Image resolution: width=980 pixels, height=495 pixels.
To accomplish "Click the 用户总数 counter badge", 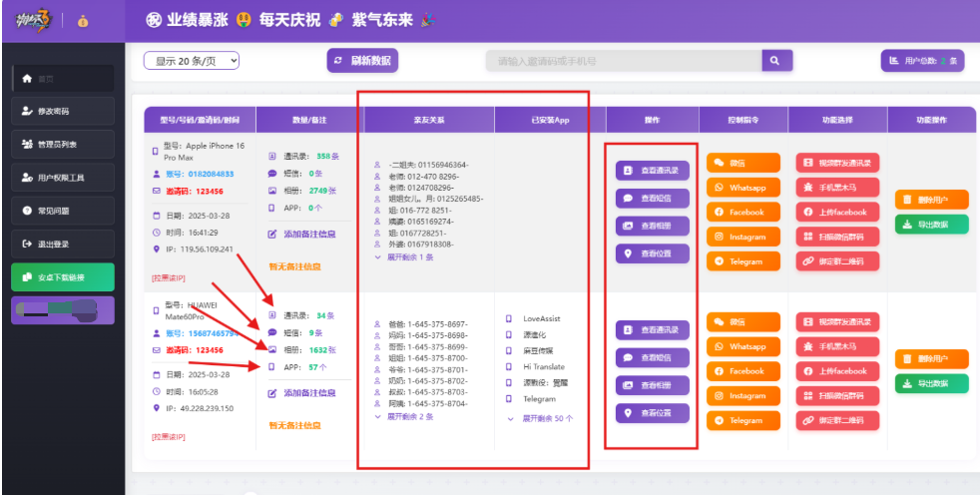I will click(922, 61).
